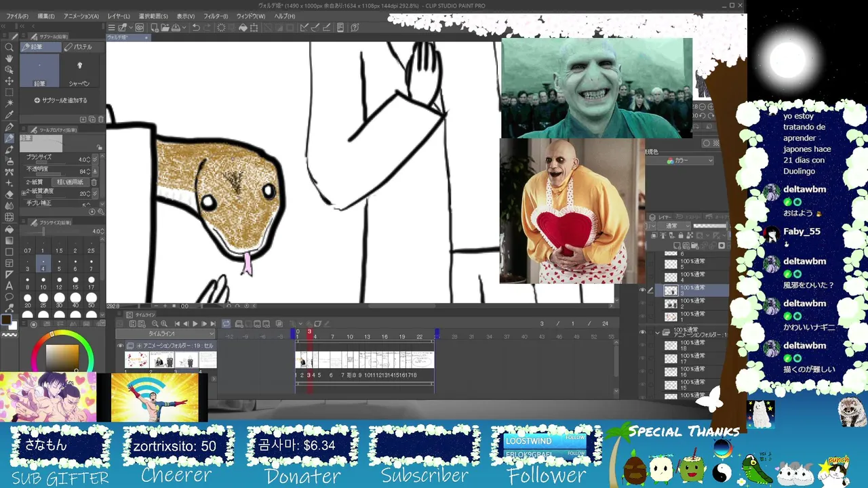Image resolution: width=868 pixels, height=488 pixels.
Task: Open paper density 紙質濃度 dynamics button
Action: point(94,193)
